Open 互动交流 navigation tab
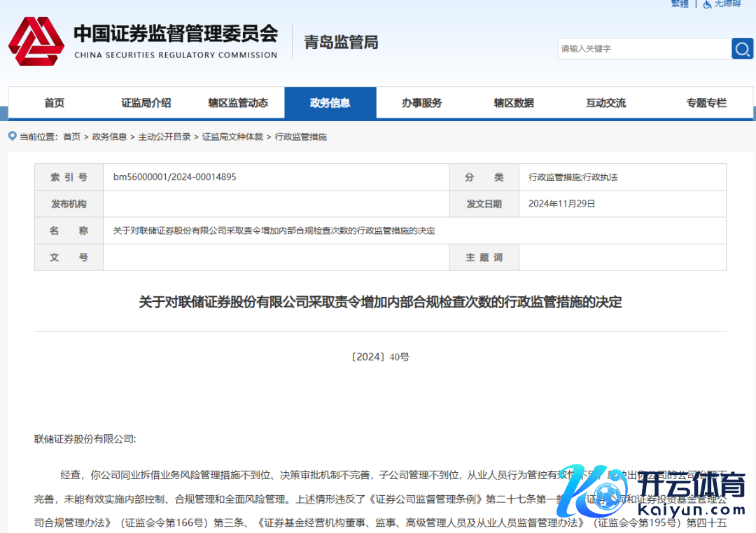Screen dimensions: 756x533 coord(605,103)
